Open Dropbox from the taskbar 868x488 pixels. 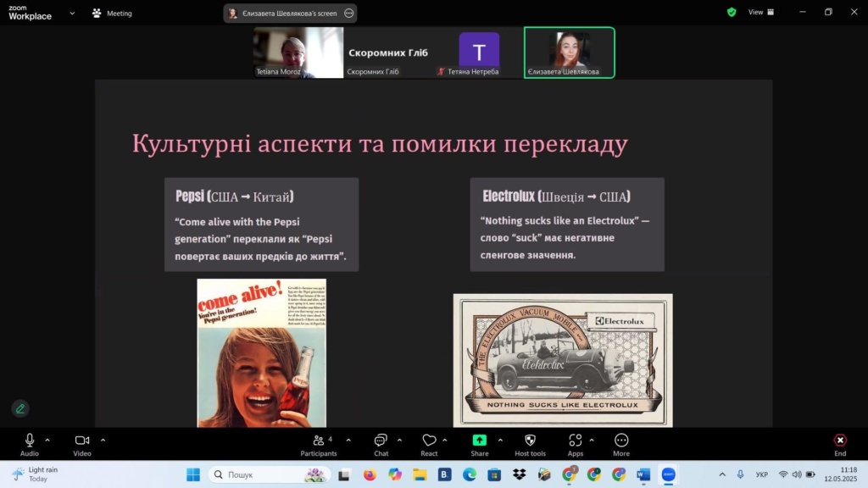click(520, 474)
